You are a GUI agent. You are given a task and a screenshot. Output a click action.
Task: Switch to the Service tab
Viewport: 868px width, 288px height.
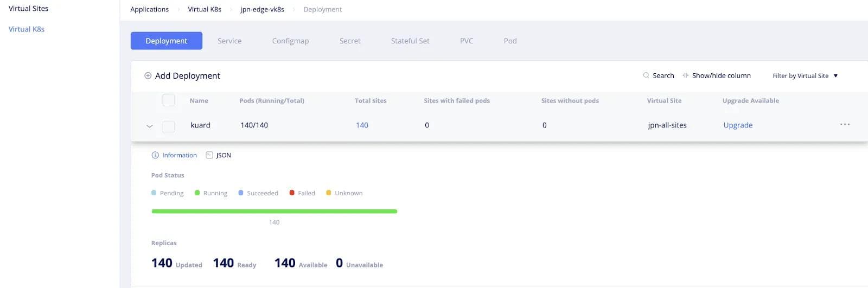229,41
